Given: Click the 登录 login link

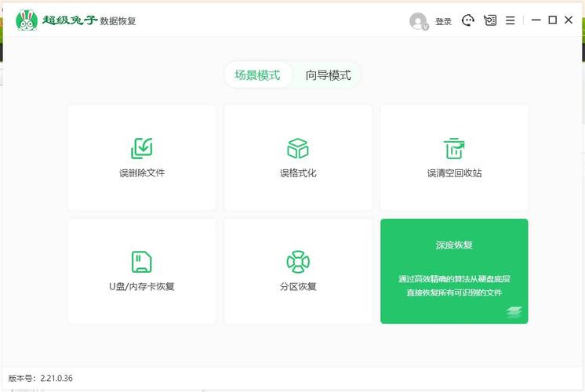Looking at the screenshot, I should [443, 22].
